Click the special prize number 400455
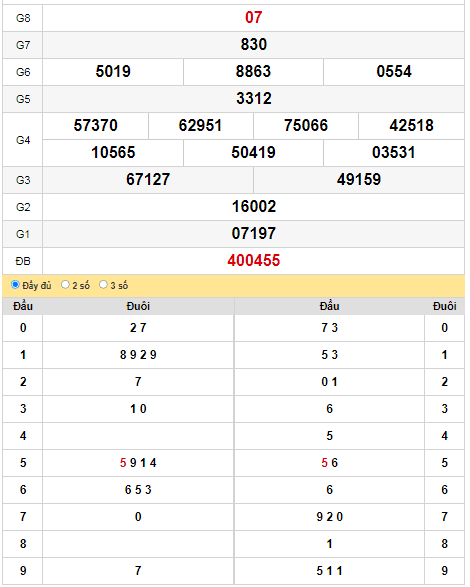Screen dimensions: 470x587 (254, 261)
